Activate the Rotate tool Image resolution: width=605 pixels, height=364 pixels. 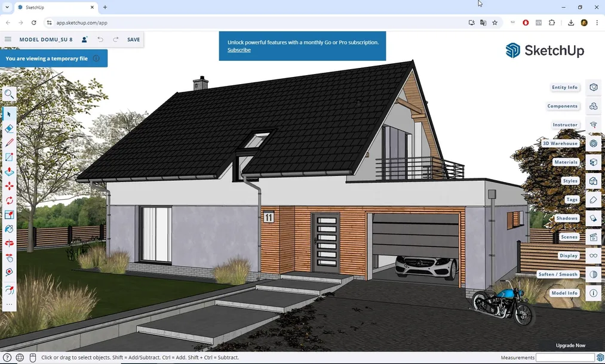[x=9, y=200]
